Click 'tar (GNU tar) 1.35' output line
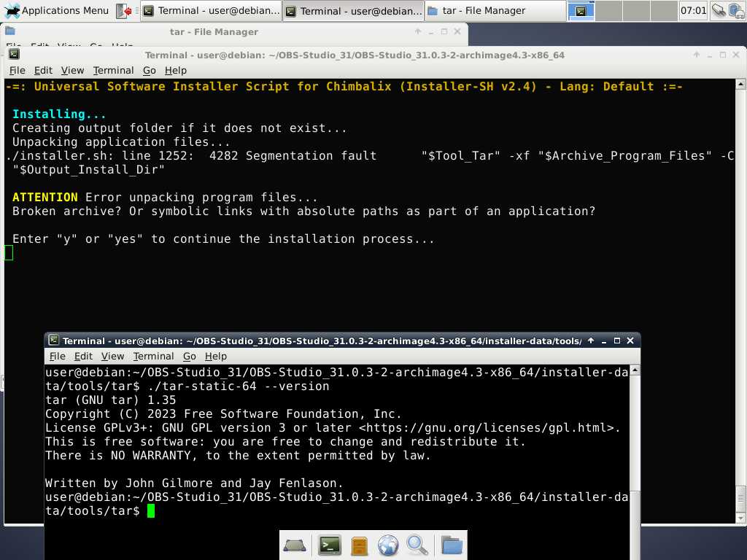Viewport: 747px width, 560px height. click(111, 400)
